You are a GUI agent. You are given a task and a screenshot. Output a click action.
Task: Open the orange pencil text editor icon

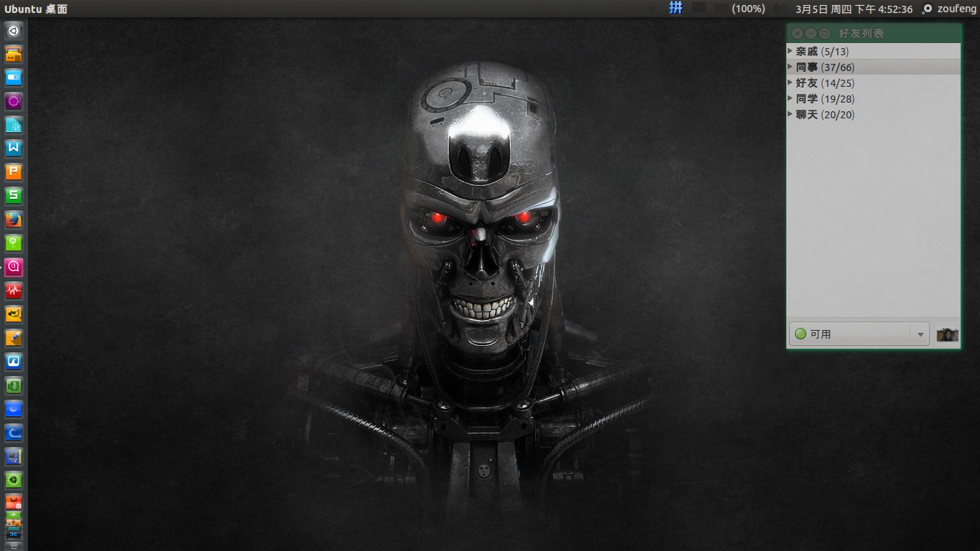[x=14, y=338]
